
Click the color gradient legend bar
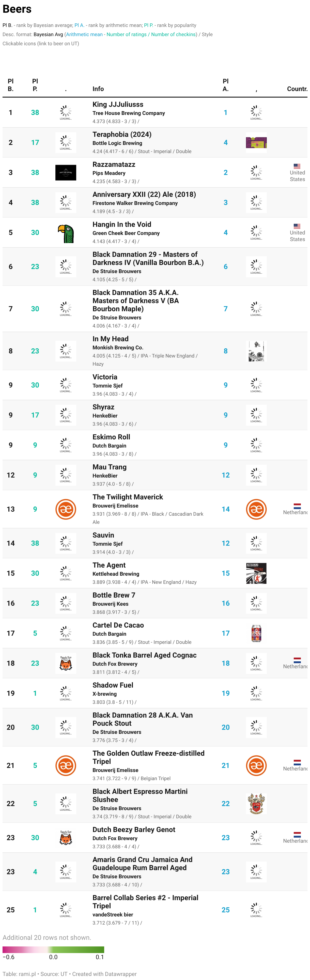(x=53, y=950)
